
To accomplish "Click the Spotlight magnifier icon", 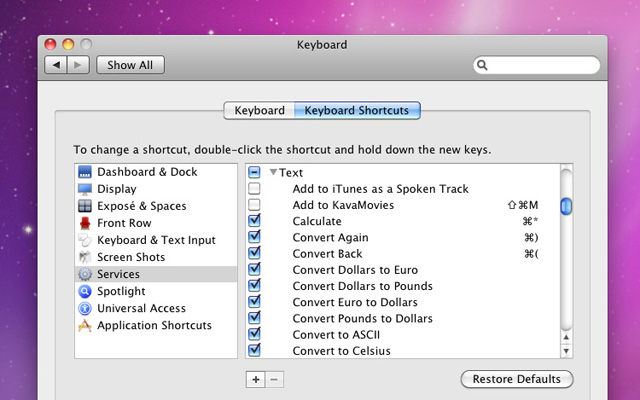I will [85, 291].
